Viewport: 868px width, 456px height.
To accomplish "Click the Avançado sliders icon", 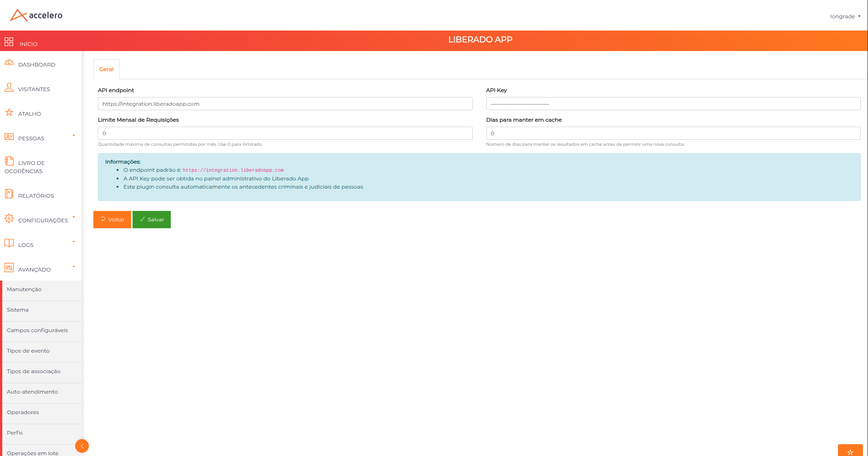I will 9,267.
